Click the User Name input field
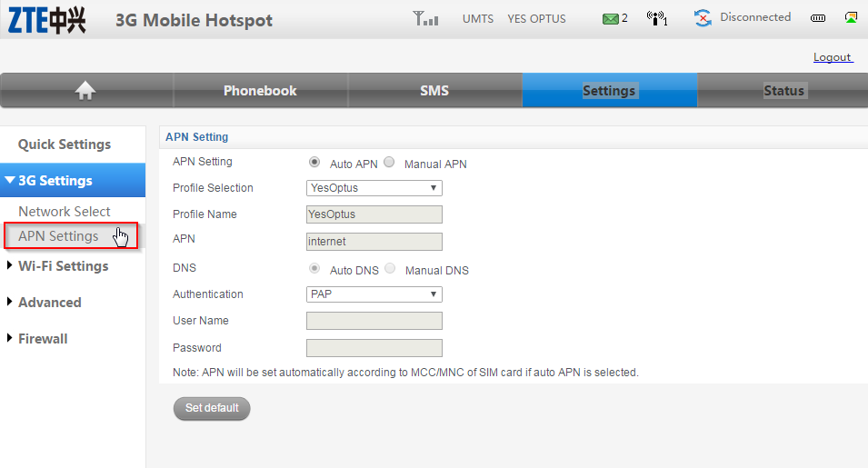 [x=374, y=321]
